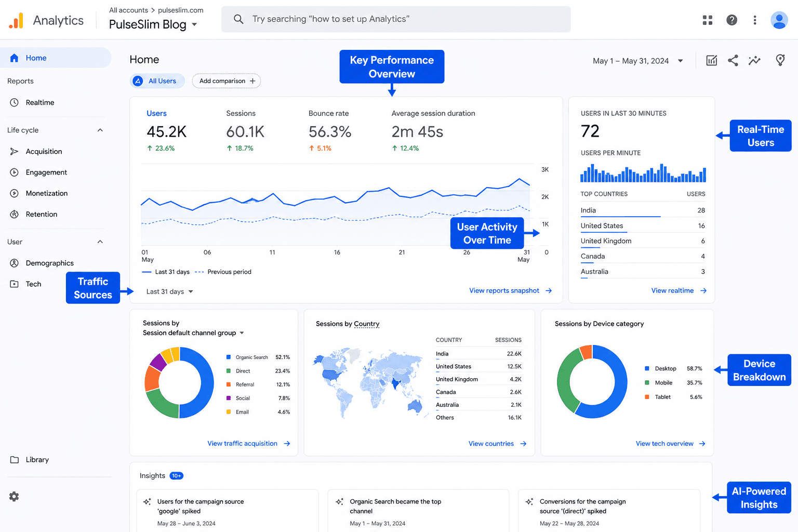This screenshot has width=798, height=532.
Task: Click the Monetization sidebar icon
Action: tap(15, 193)
